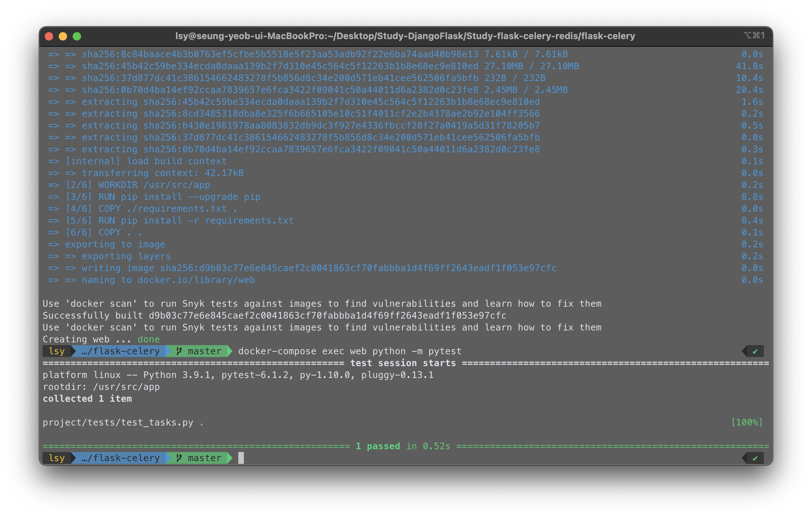The image size is (812, 517).
Task: Click the chevron between path and master
Action: point(168,351)
